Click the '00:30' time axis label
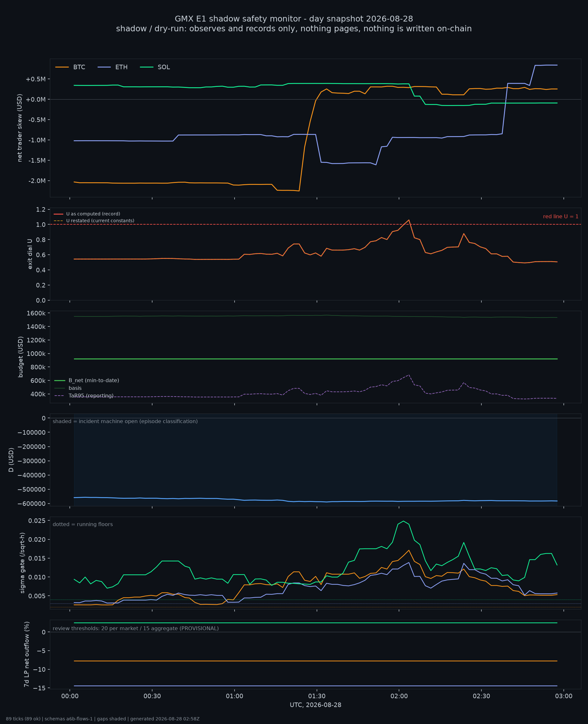The height and width of the screenshot is (724, 588). tap(152, 697)
